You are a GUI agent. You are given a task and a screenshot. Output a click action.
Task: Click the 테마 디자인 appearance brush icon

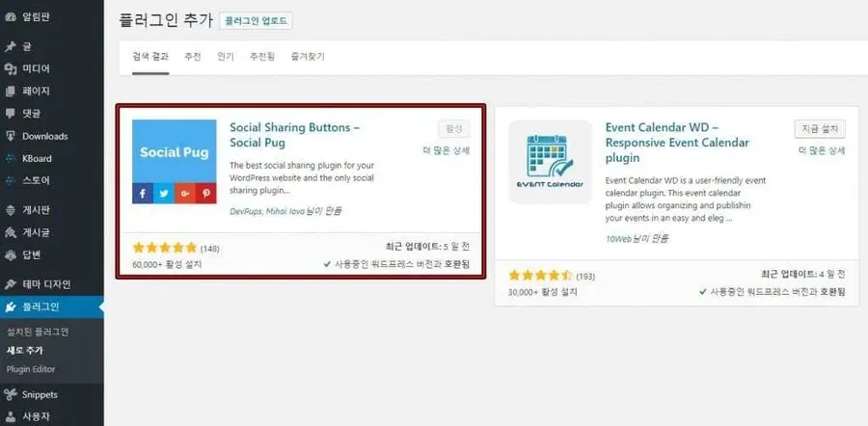click(x=10, y=284)
